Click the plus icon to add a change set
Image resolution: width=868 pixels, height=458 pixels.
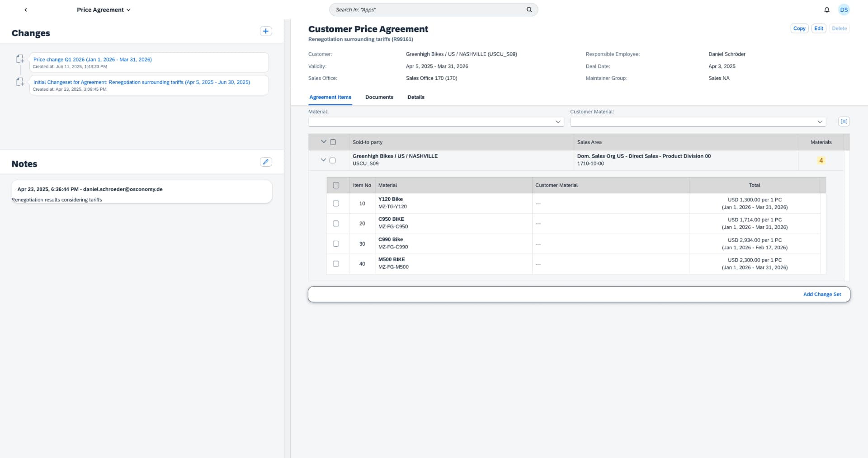point(266,31)
